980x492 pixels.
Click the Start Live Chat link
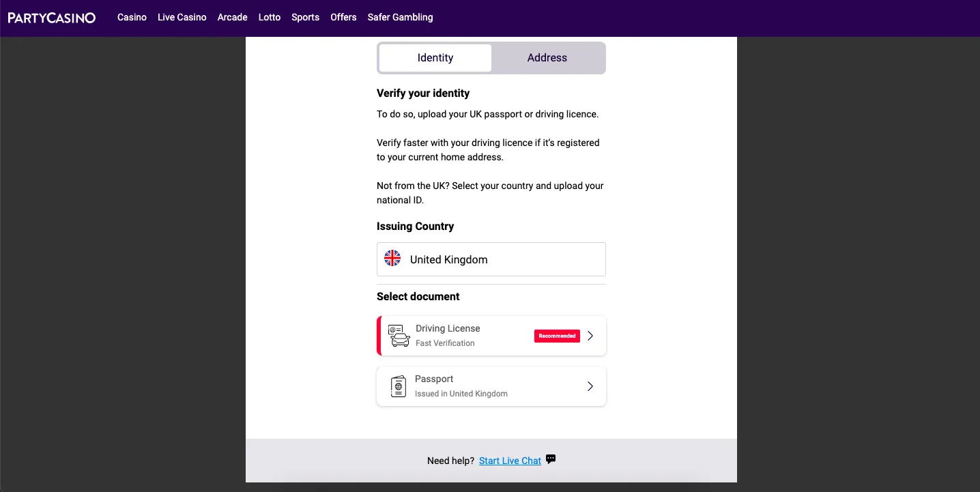click(x=510, y=461)
